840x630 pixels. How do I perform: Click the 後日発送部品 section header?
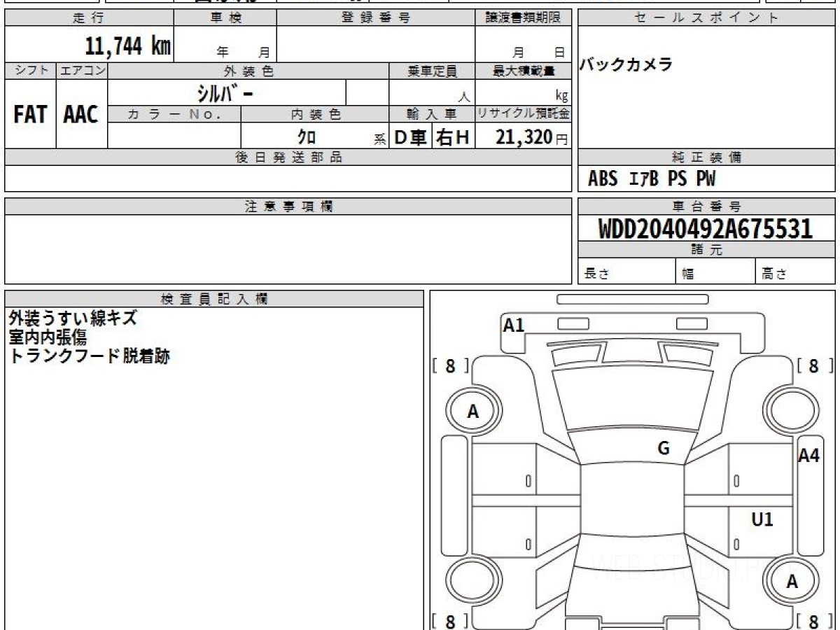tap(288, 157)
